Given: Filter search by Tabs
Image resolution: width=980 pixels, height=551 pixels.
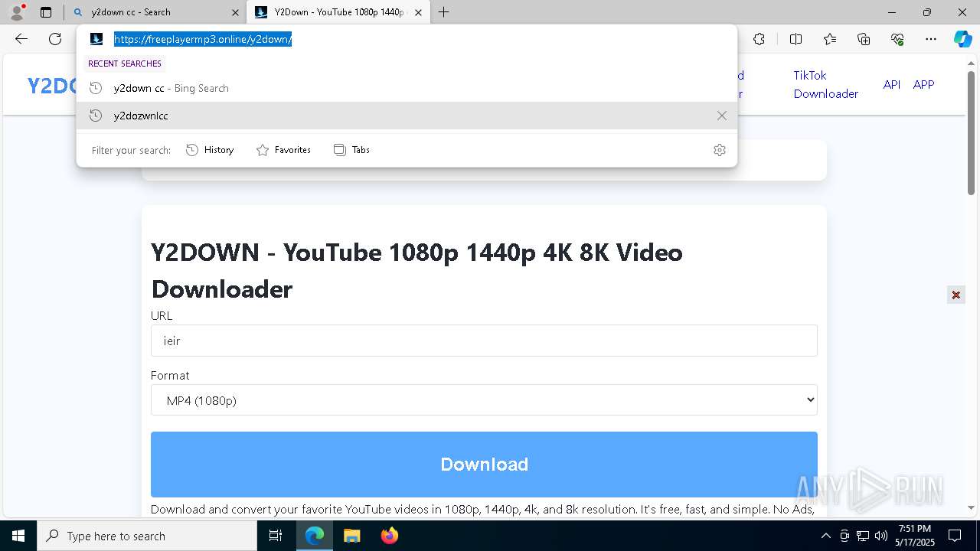Looking at the screenshot, I should click(352, 150).
